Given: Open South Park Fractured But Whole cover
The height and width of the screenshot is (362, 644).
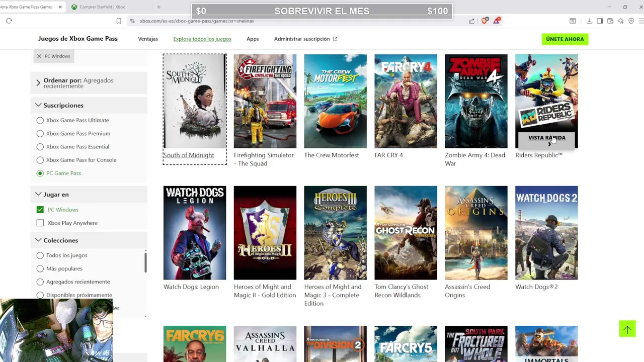Looking at the screenshot, I should pyautogui.click(x=476, y=344).
